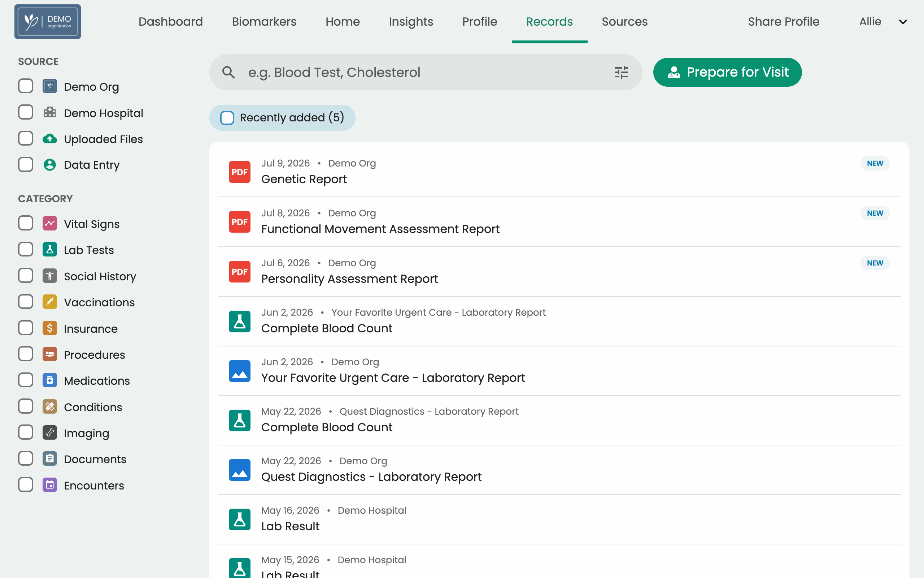The height and width of the screenshot is (578, 924).
Task: Check the Documents category checkbox
Action: click(26, 459)
